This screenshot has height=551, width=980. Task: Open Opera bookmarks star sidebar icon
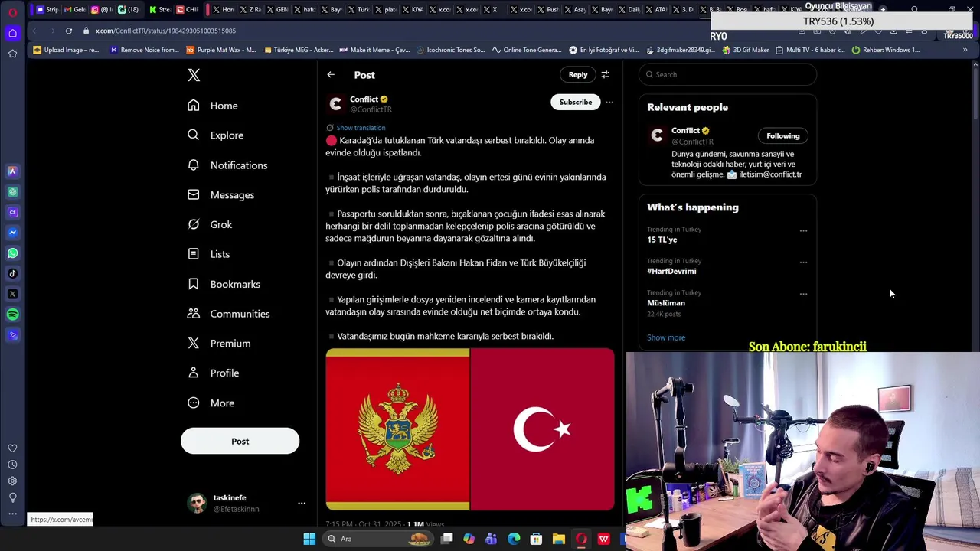point(12,54)
